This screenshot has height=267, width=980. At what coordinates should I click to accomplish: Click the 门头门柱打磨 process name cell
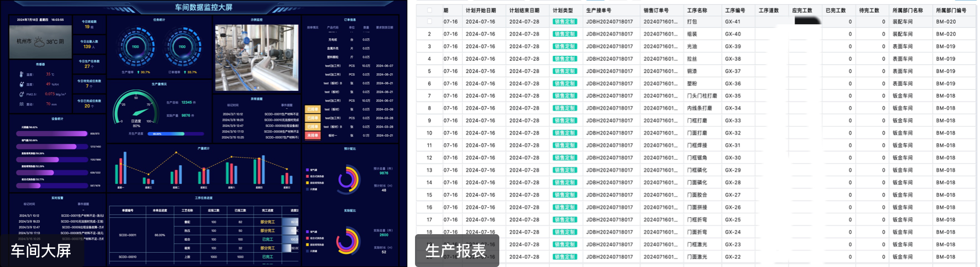[702, 96]
